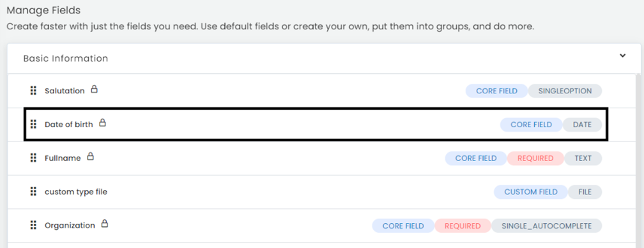Click the SINGLEOPTION type badge
644x248 pixels.
(565, 91)
